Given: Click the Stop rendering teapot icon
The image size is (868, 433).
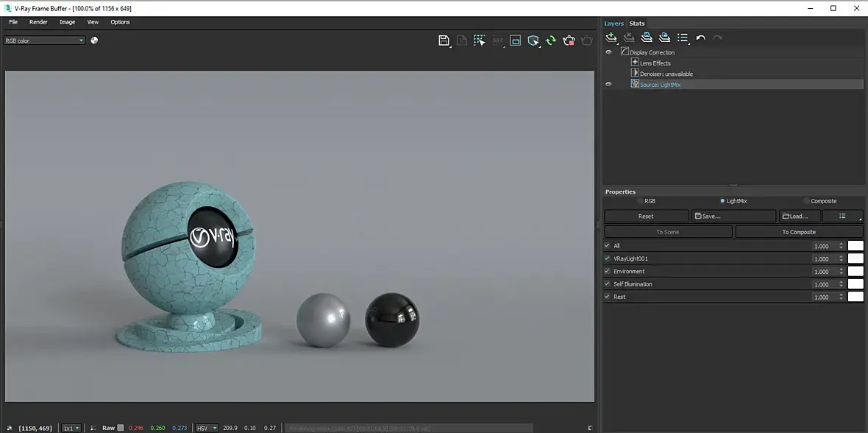Looking at the screenshot, I should 569,41.
